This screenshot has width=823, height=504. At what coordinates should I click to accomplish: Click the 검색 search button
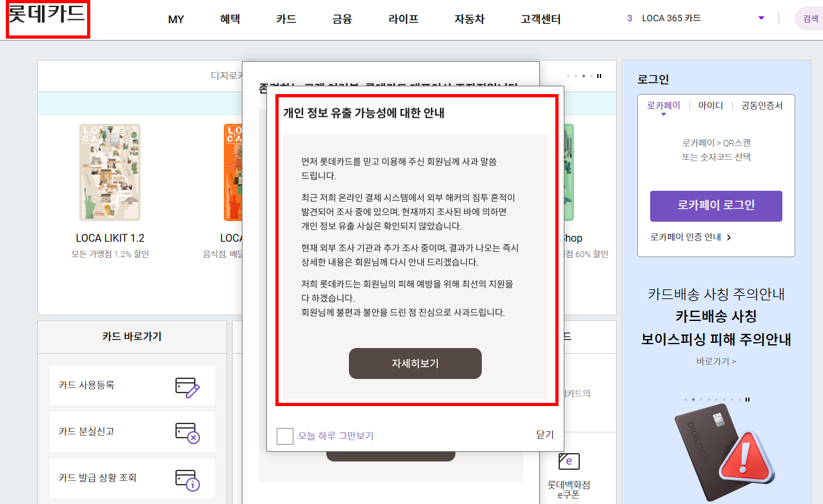810,19
